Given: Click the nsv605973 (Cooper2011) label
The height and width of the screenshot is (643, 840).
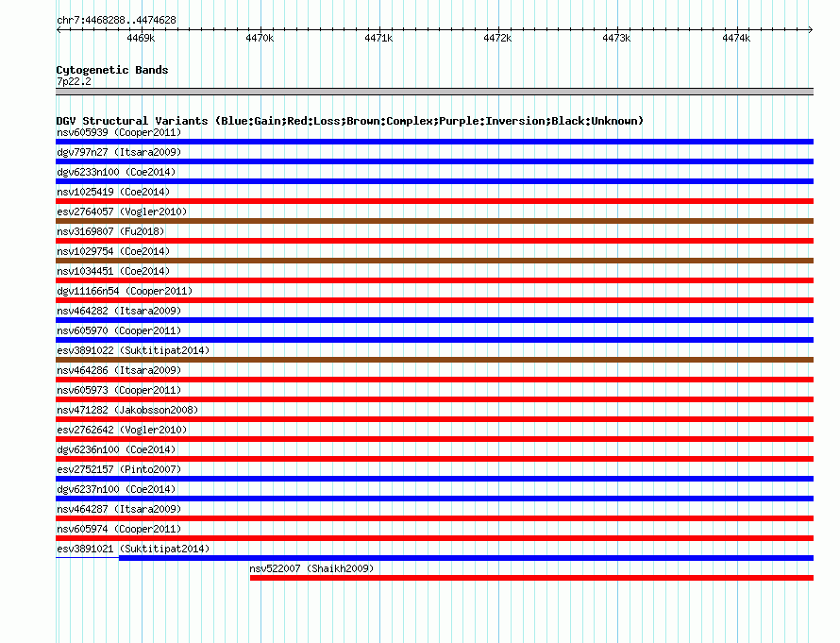Looking at the screenshot, I should click(119, 390).
